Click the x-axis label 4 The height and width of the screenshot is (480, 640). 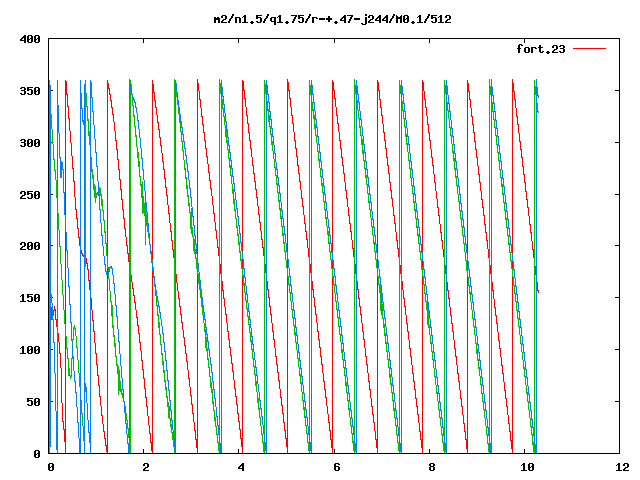241,467
